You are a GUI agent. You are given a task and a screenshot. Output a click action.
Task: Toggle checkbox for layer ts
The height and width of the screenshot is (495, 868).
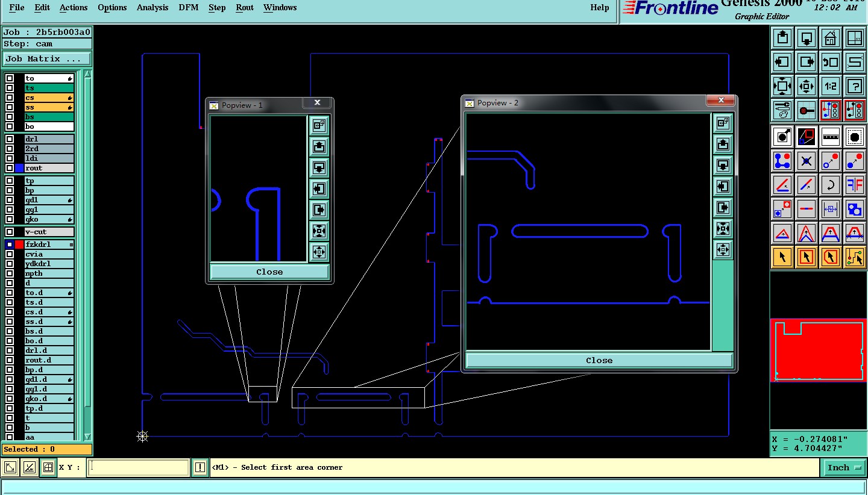[10, 88]
